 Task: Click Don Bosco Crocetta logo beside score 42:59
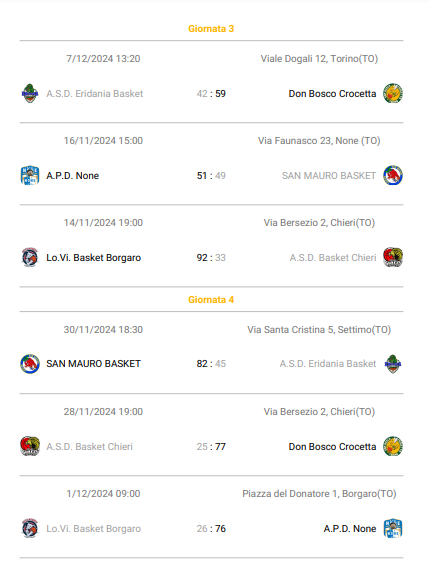click(x=393, y=94)
